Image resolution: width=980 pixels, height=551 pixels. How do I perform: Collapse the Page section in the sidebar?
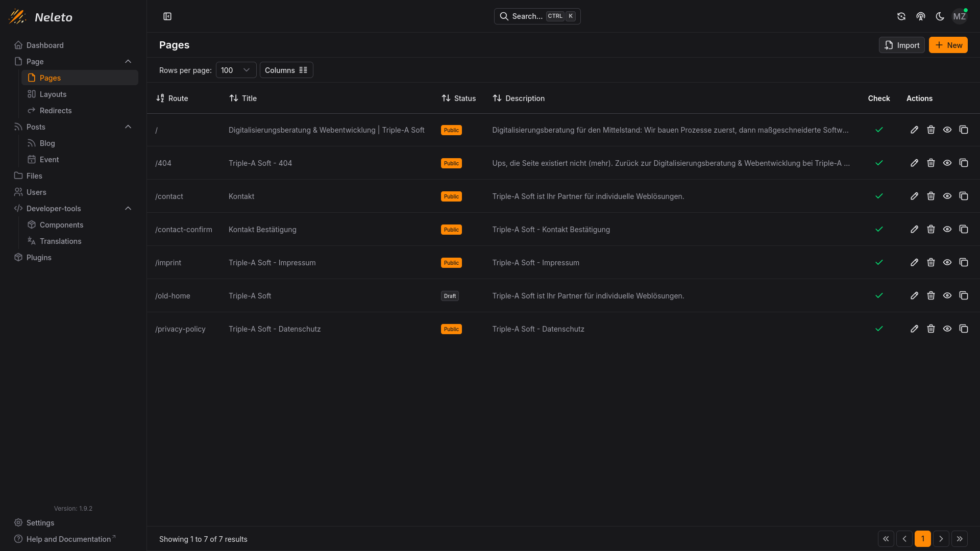pos(128,61)
